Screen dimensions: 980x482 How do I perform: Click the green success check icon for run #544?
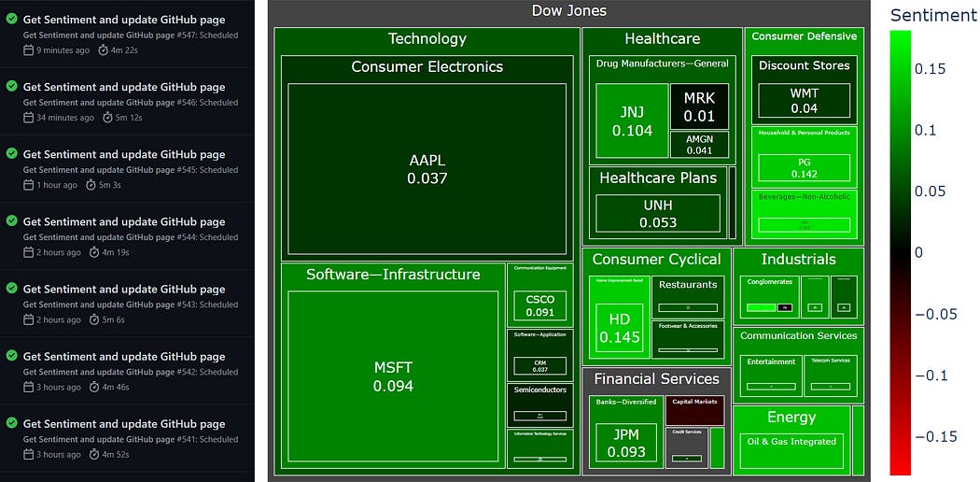(x=11, y=221)
